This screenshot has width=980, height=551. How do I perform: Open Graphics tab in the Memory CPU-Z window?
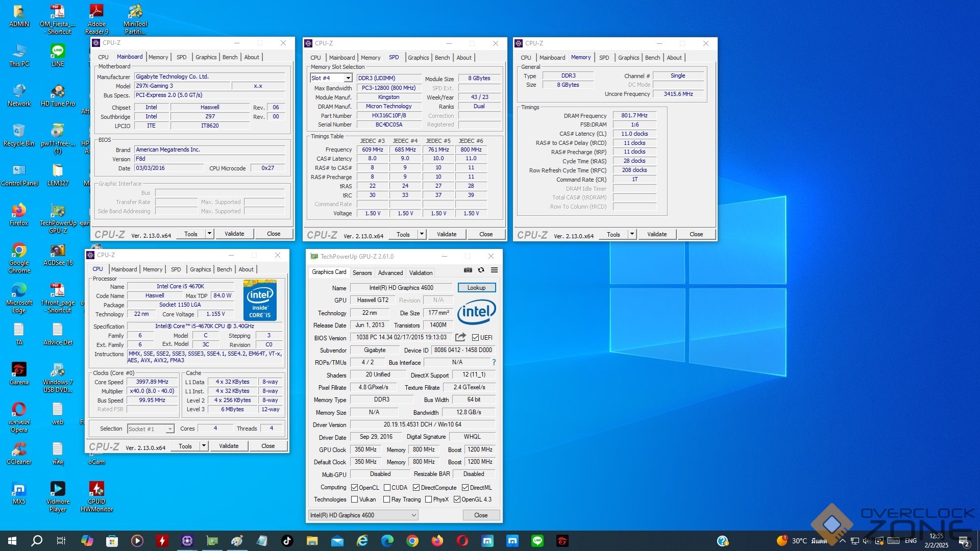click(x=628, y=58)
